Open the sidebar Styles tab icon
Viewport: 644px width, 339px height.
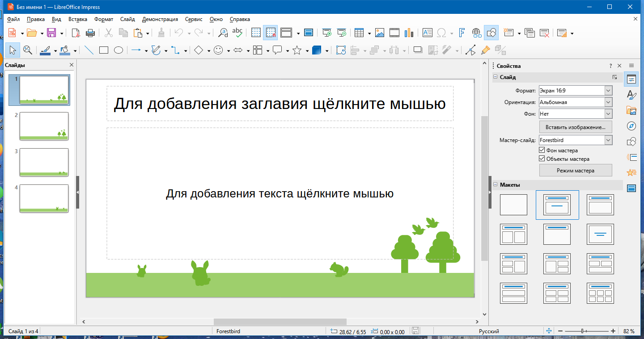point(631,95)
